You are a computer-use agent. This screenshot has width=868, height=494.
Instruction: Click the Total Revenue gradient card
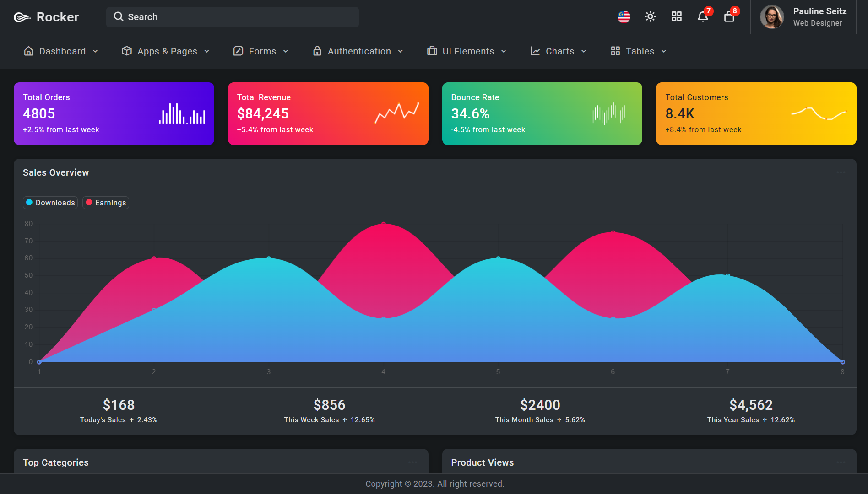point(328,113)
